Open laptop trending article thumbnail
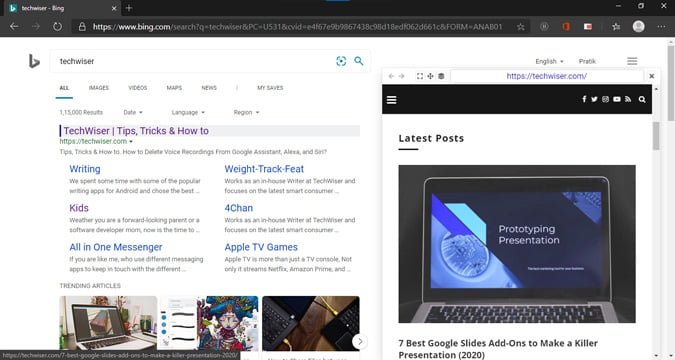This screenshot has width=675, height=360. click(x=108, y=323)
